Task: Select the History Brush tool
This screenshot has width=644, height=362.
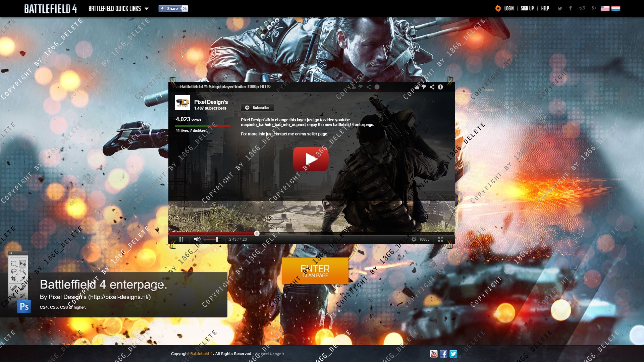Action: click(x=22, y=296)
